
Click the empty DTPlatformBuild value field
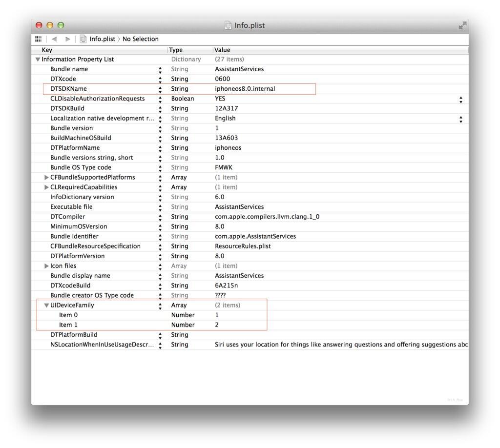(x=340, y=335)
